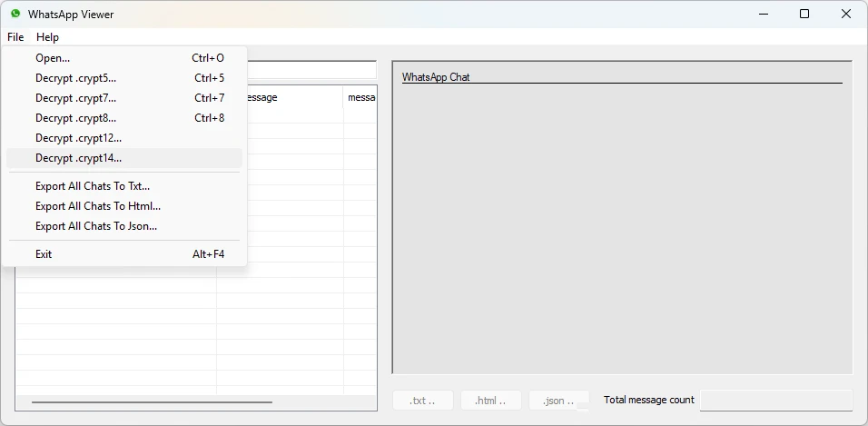
Task: Click the .json .. export button
Action: click(x=559, y=401)
